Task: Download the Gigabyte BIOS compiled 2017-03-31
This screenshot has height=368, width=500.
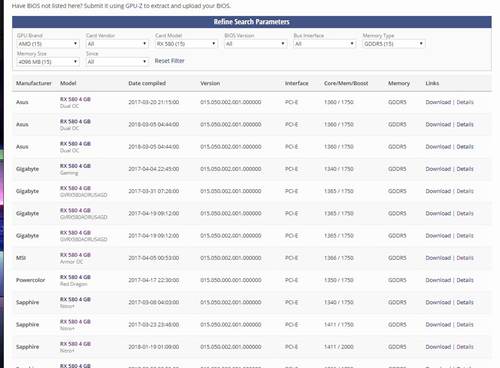Action: (438, 191)
